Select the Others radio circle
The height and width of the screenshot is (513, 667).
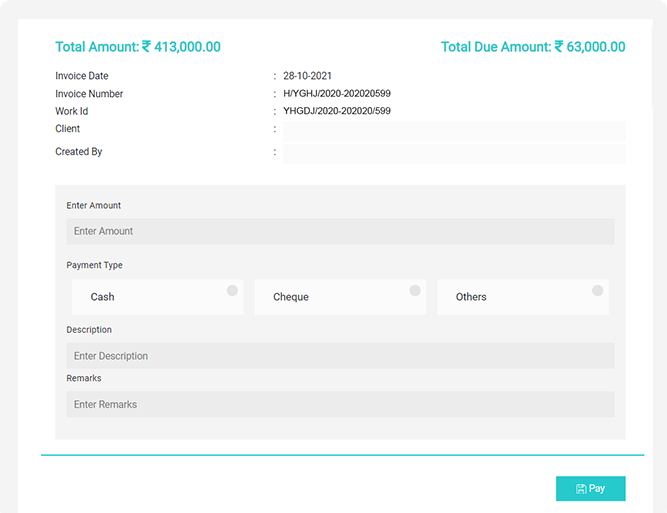point(597,290)
